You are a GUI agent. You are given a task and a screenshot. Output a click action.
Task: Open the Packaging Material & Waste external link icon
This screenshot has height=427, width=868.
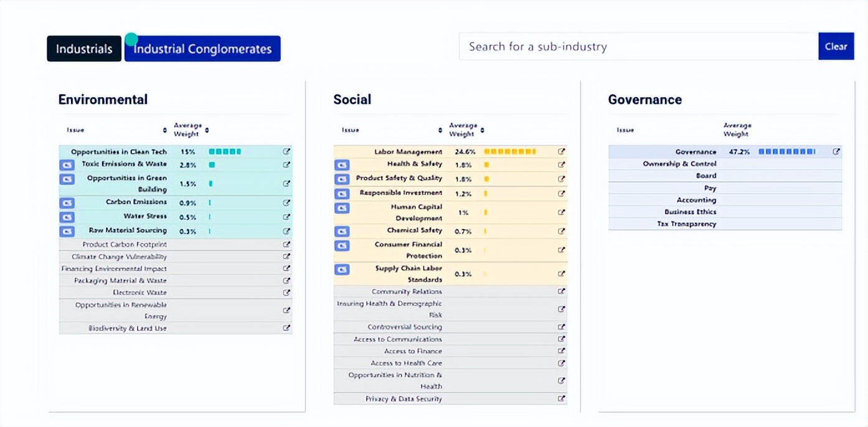point(286,281)
